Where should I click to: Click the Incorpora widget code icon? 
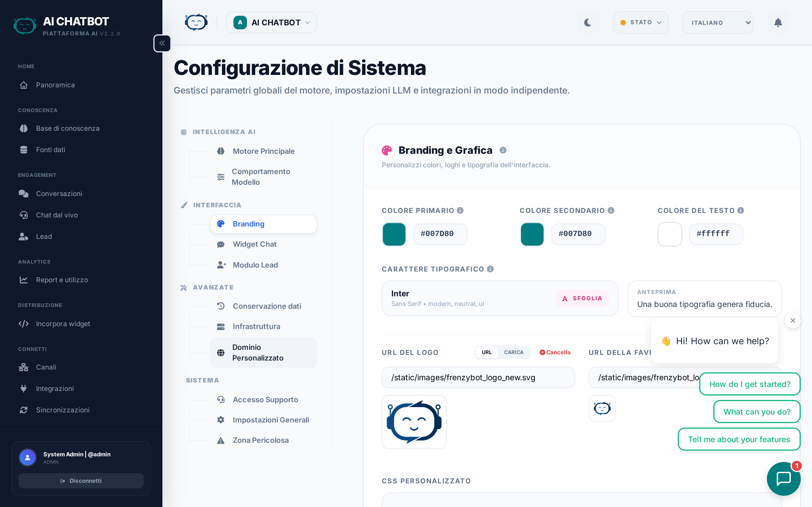click(23, 324)
